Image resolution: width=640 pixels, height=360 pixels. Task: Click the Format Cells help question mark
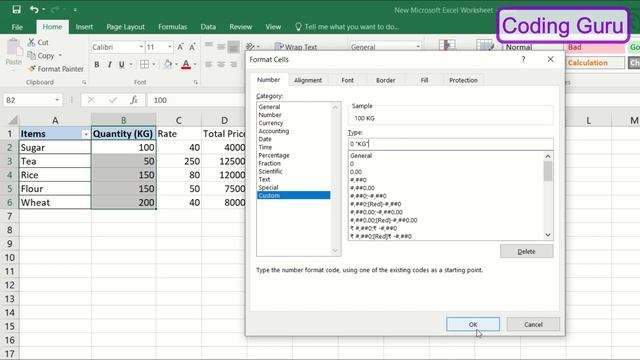[x=523, y=60]
